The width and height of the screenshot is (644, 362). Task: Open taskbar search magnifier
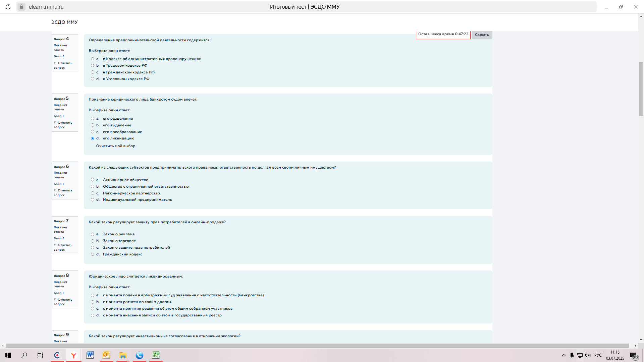24,355
